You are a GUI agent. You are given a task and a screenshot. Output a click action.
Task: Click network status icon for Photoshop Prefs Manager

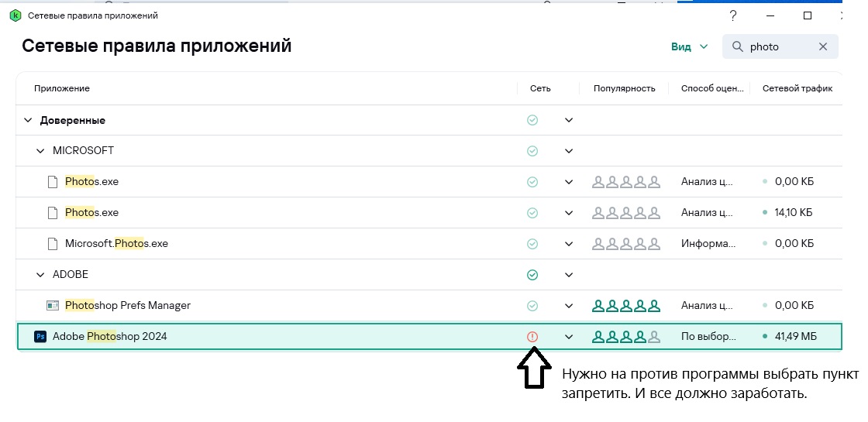coord(532,305)
